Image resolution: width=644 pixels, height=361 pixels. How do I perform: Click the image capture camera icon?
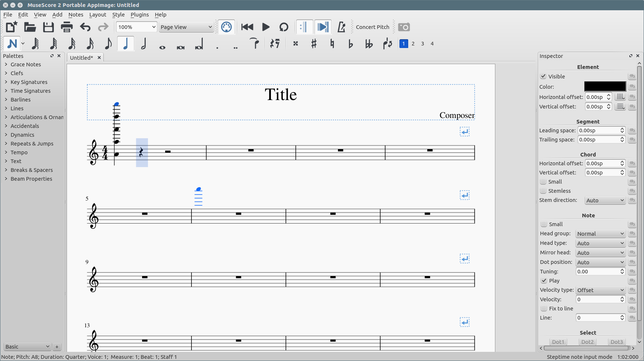pyautogui.click(x=404, y=27)
